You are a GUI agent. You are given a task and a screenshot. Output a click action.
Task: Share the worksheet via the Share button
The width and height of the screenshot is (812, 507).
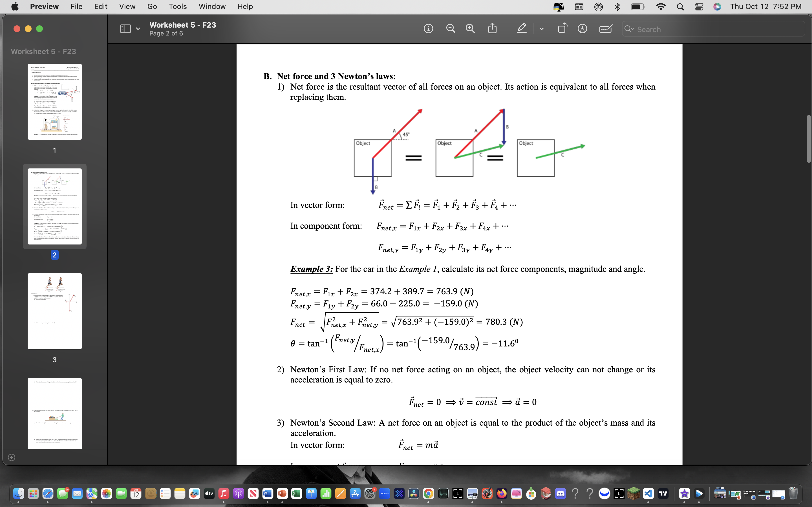(492, 28)
